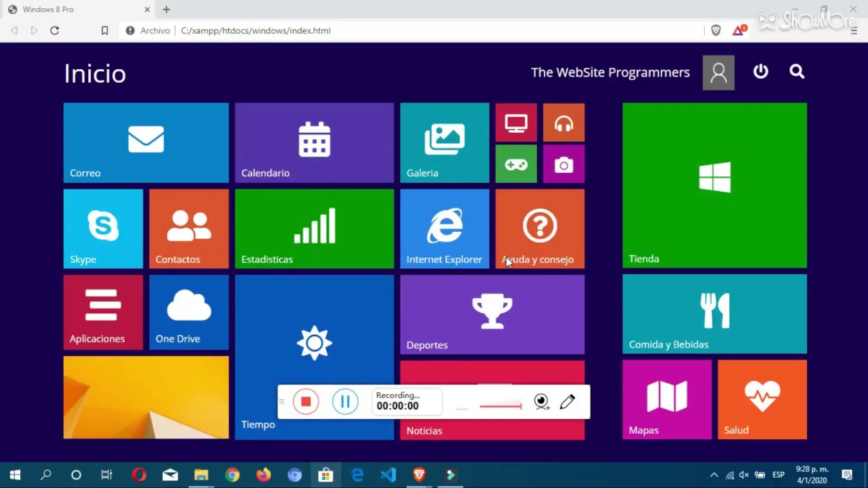Click the recorder red volume slider
Screen dimensions: 868x488
[500, 406]
